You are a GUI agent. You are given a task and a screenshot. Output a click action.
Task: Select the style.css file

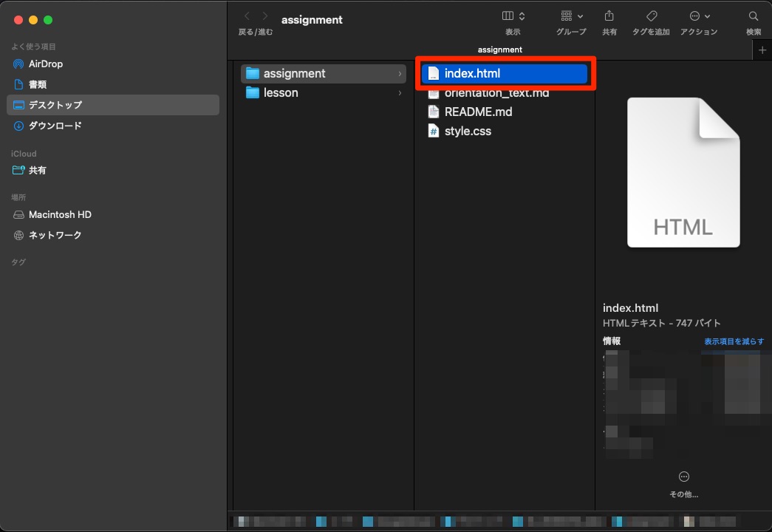tap(504, 131)
